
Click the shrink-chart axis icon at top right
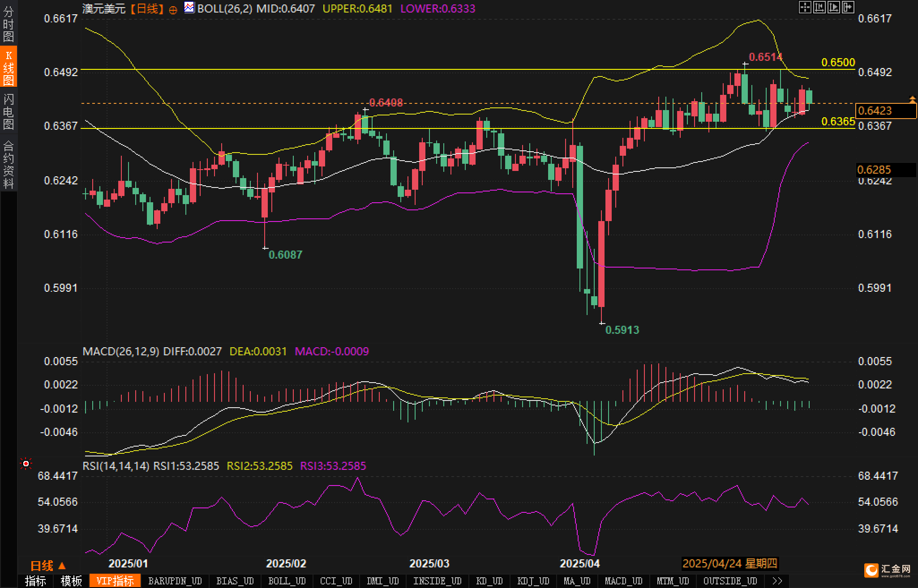pos(819,7)
